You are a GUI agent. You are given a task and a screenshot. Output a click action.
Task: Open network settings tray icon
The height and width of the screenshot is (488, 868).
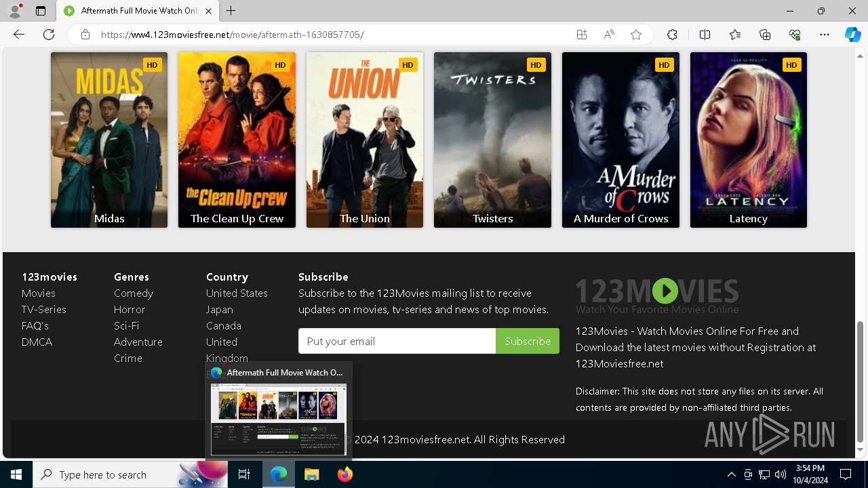point(764,474)
